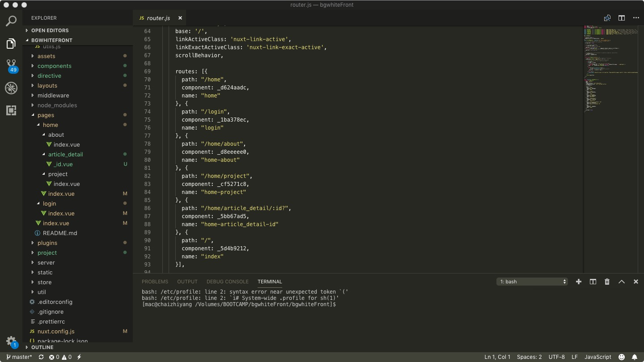Split the editor to the right

coord(622,18)
